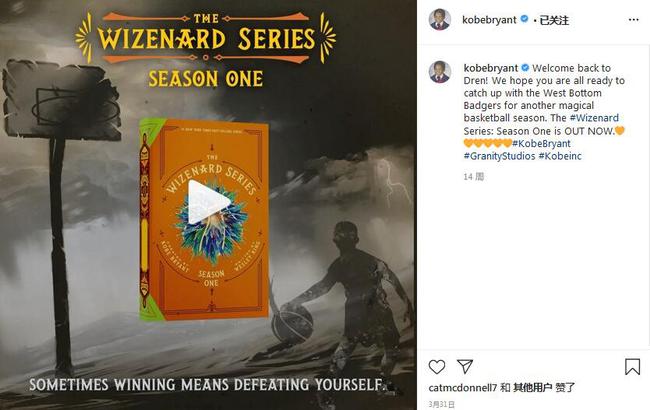Open the three-dot more options menu
This screenshot has height=410, width=650.
633,20
